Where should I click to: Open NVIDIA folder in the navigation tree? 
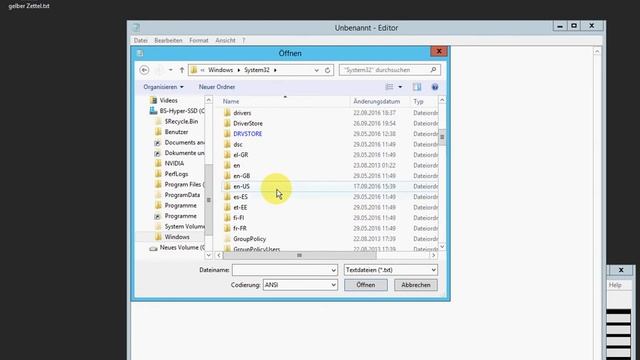[174, 163]
